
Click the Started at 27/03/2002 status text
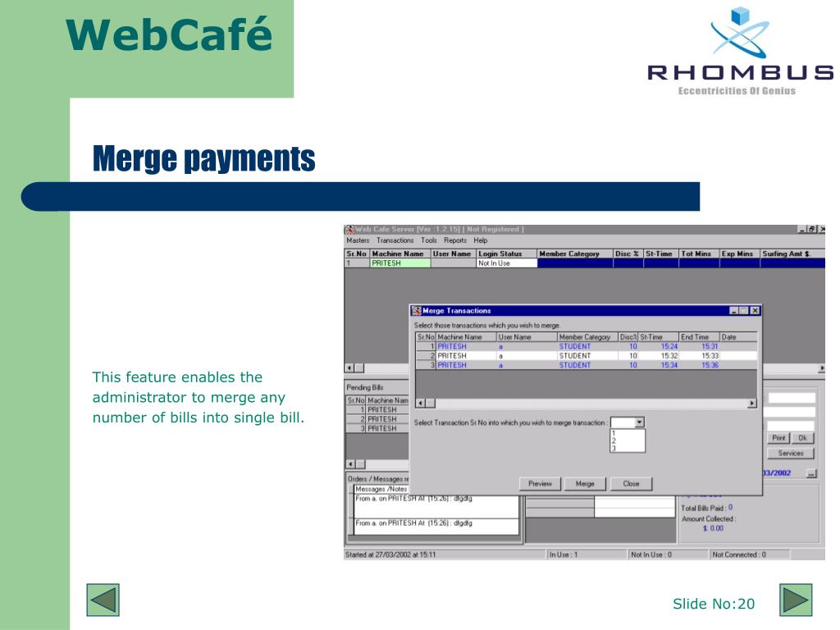pos(390,555)
